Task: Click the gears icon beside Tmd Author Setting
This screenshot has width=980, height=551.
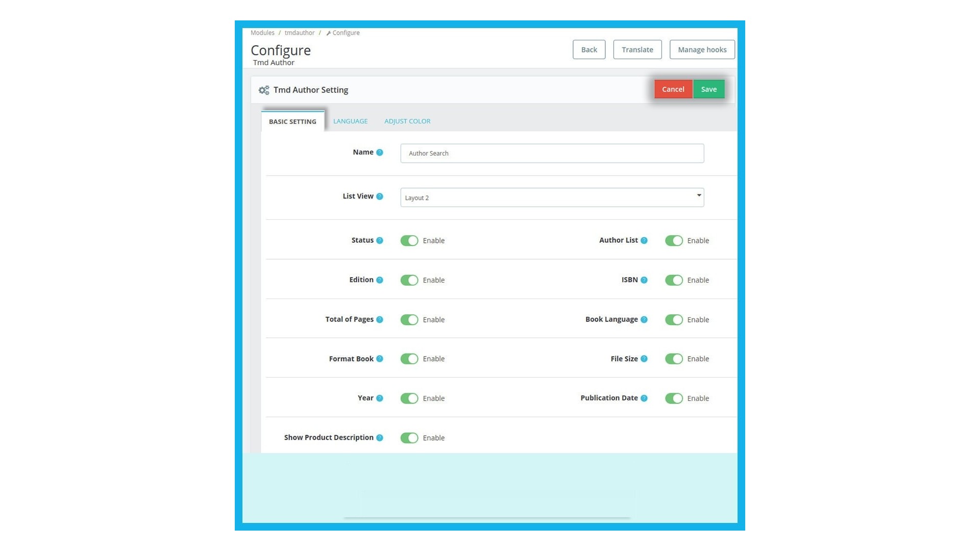Action: click(x=263, y=90)
